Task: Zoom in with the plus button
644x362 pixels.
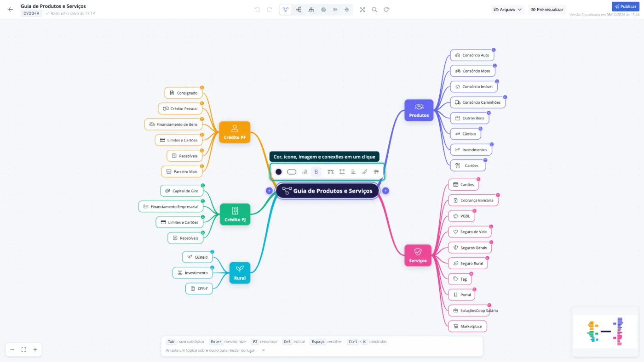Action: [35, 350]
